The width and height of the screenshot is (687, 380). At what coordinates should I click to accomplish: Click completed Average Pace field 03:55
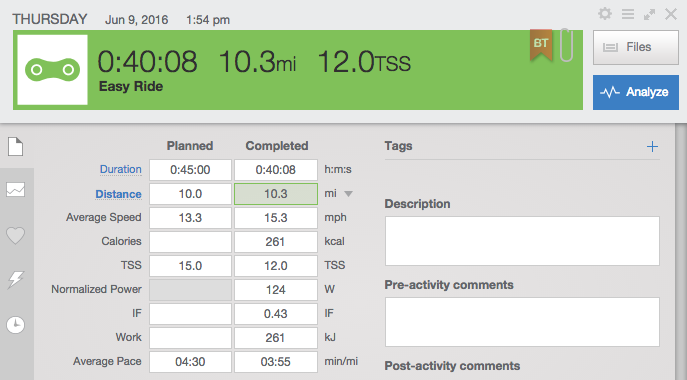click(276, 362)
